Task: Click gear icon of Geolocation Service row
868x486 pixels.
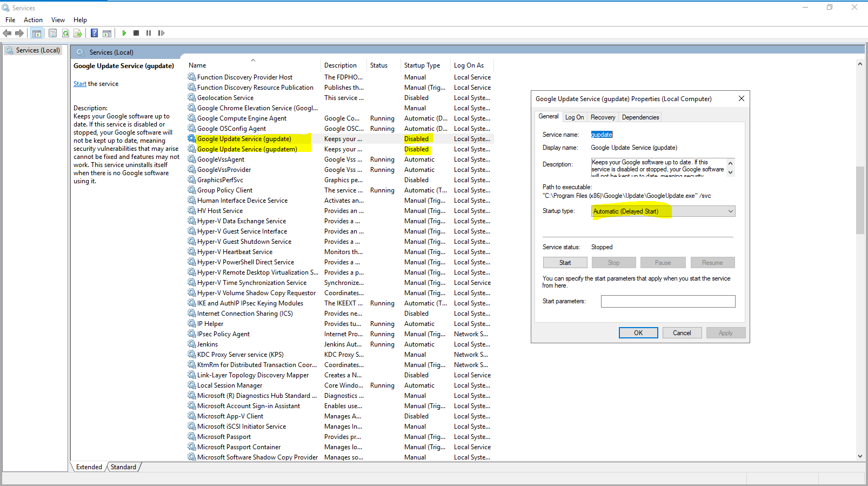Action: click(x=192, y=98)
